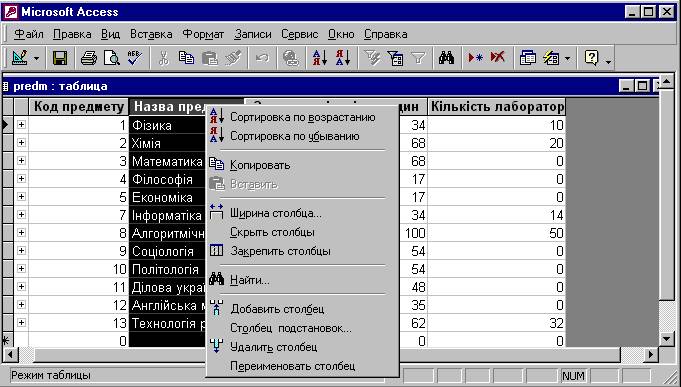Image resolution: width=681 pixels, height=387 pixels.
Task: Click the Назва предмету column header
Action: [x=167, y=106]
